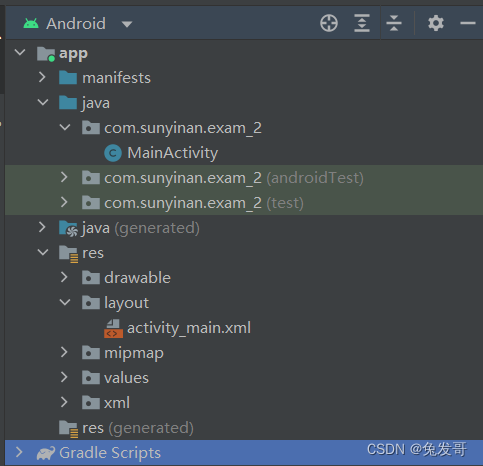Viewport: 483px width, 466px height.
Task: Collapse the main com.sunyinan.exam_2 package
Action: click(x=65, y=127)
